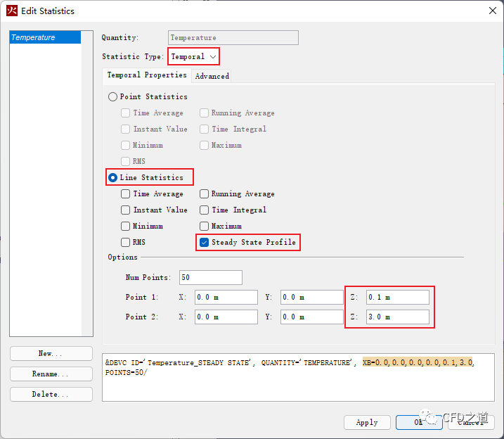Enable Running Average under Line Statistics
504x439 pixels.
click(204, 193)
